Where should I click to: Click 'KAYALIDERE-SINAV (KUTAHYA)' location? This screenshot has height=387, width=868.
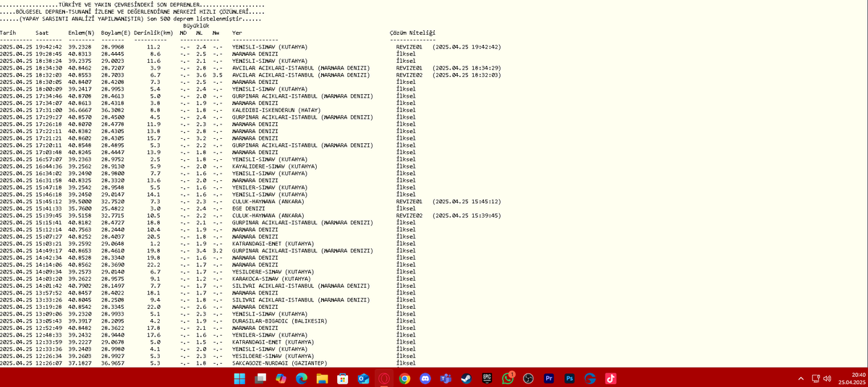pyautogui.click(x=276, y=166)
